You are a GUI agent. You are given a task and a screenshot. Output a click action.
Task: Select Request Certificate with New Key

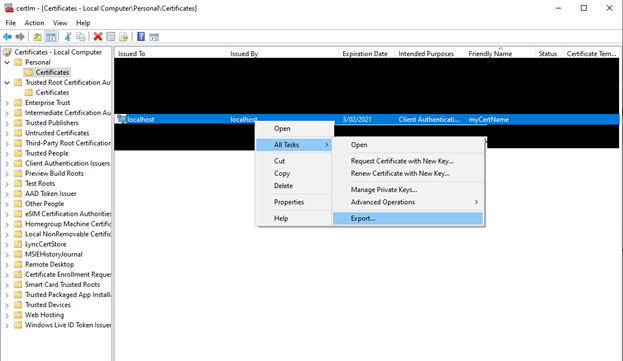408,161
